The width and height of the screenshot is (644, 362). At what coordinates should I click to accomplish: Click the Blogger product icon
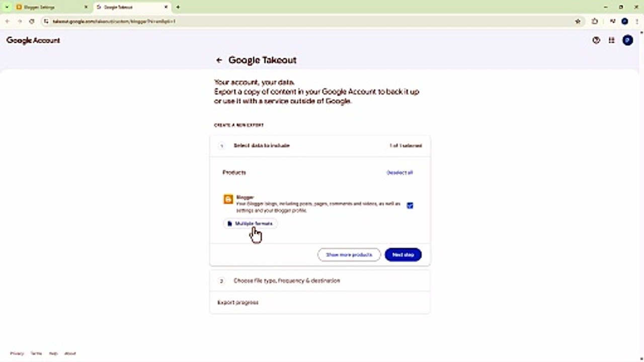[x=228, y=200]
